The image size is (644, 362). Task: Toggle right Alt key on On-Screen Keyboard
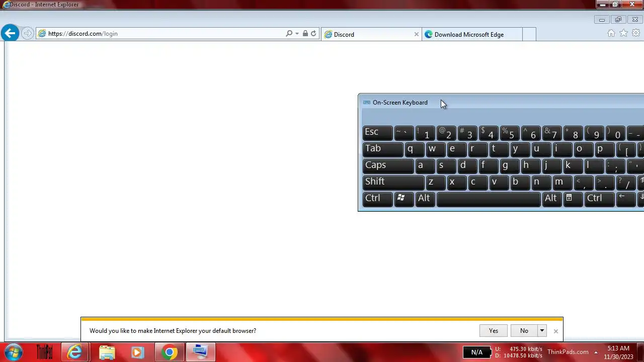click(551, 199)
